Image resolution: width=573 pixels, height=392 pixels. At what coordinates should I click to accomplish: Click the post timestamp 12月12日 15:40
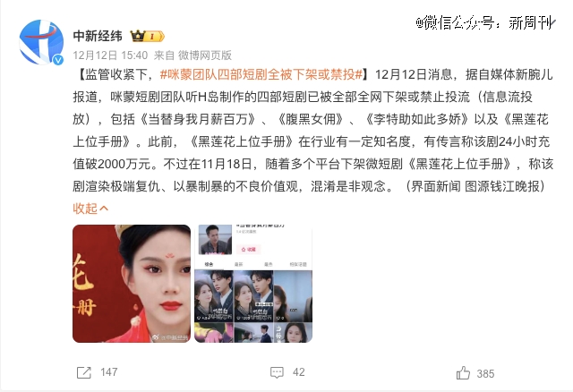pos(110,55)
